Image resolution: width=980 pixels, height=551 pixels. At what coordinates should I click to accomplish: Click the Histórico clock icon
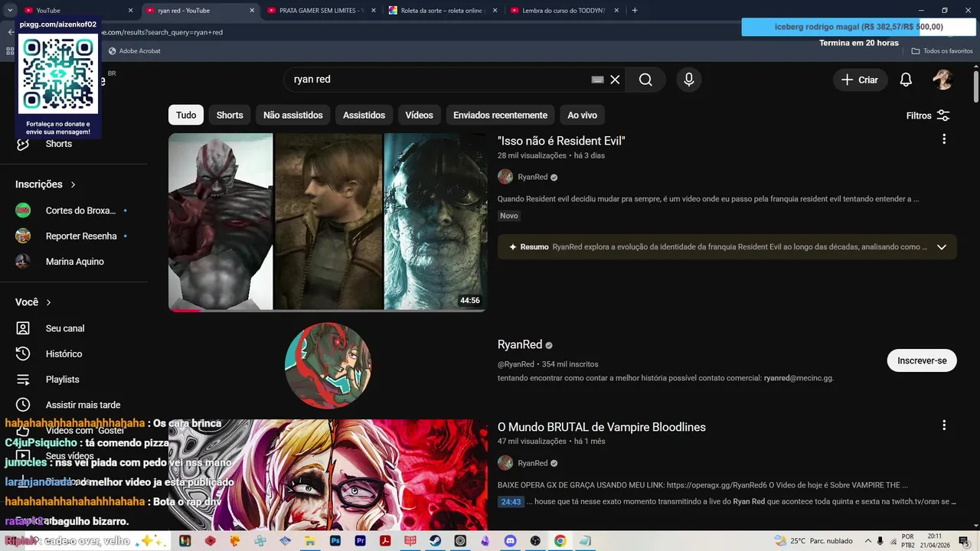coord(23,354)
